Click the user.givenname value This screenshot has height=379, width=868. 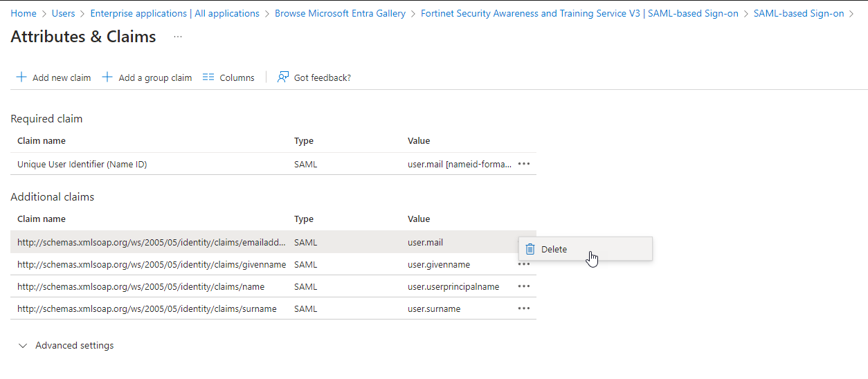(x=439, y=264)
